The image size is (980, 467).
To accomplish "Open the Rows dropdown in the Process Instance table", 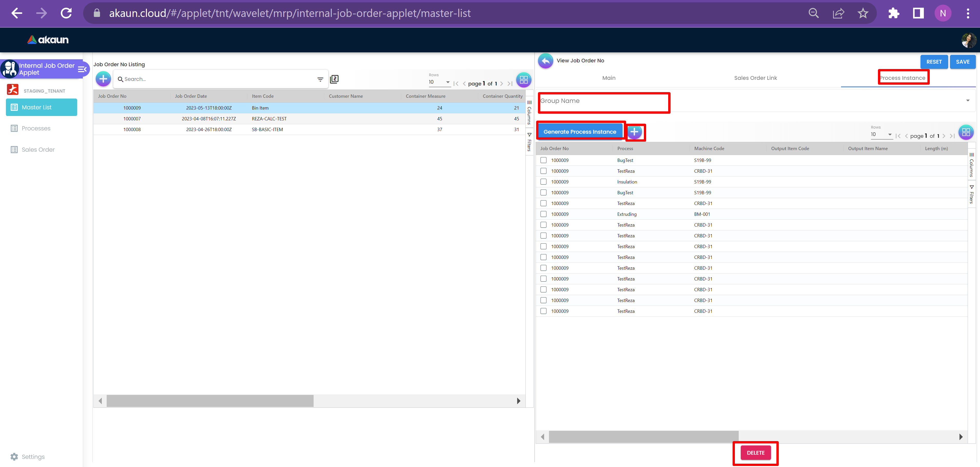I will (x=881, y=134).
